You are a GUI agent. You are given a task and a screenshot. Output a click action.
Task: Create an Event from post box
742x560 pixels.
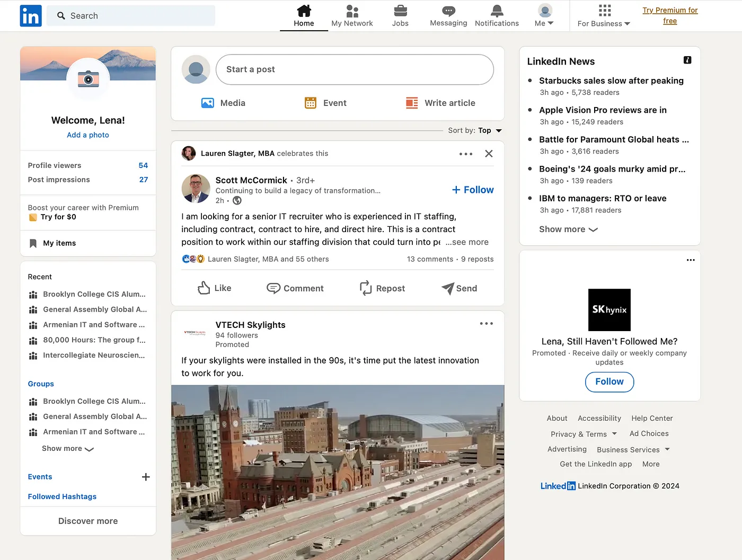(x=325, y=103)
